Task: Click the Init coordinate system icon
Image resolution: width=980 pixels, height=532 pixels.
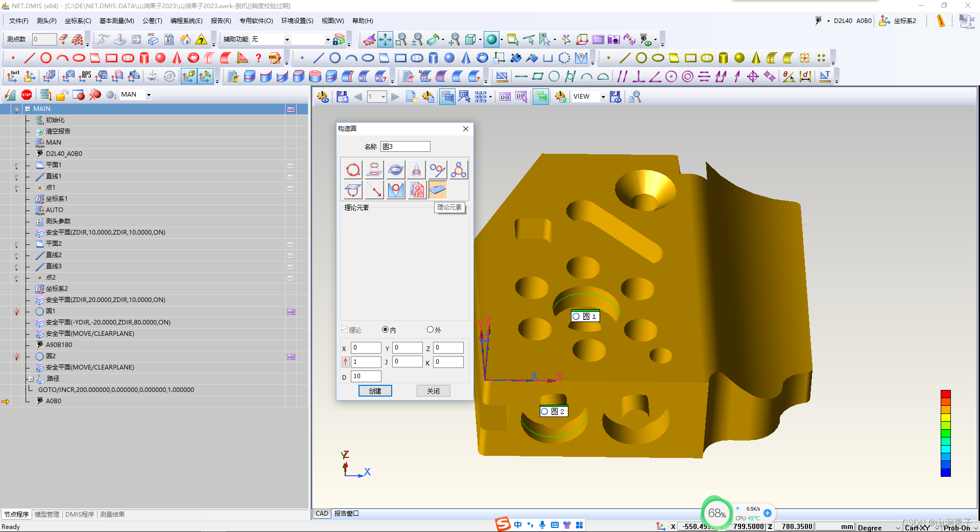Action: [13, 76]
